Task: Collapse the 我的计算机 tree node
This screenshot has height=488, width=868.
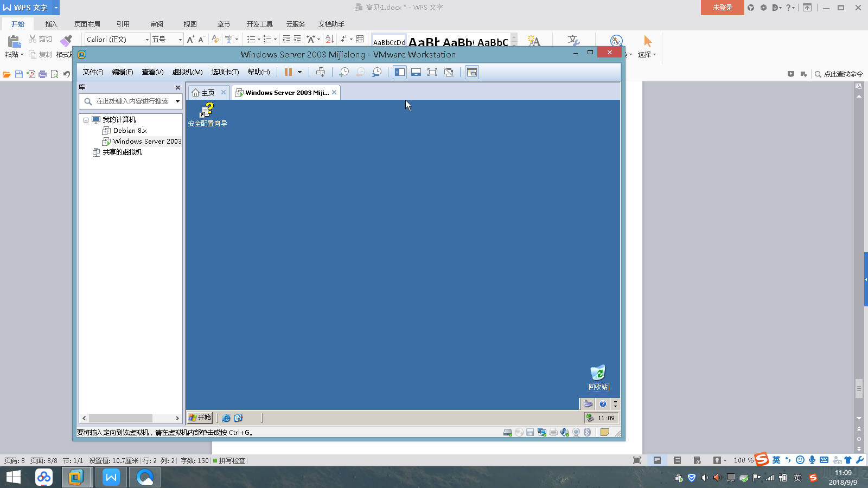Action: [86, 120]
